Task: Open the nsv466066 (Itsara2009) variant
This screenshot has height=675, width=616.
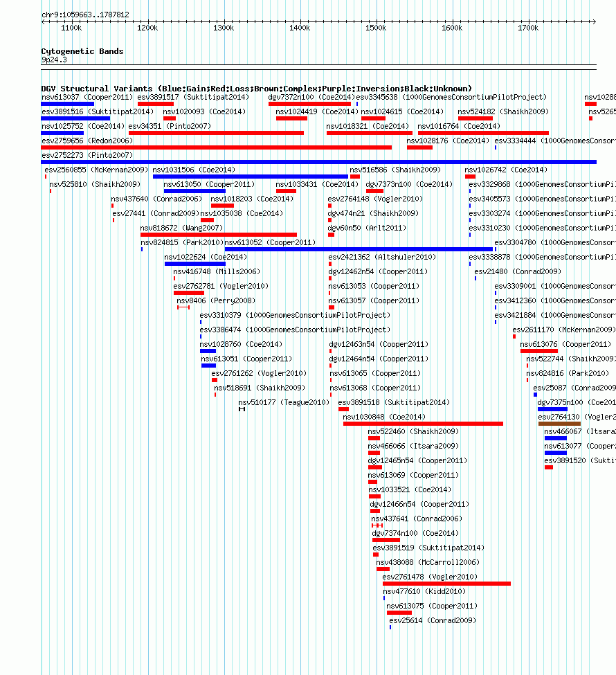Action: tap(413, 446)
